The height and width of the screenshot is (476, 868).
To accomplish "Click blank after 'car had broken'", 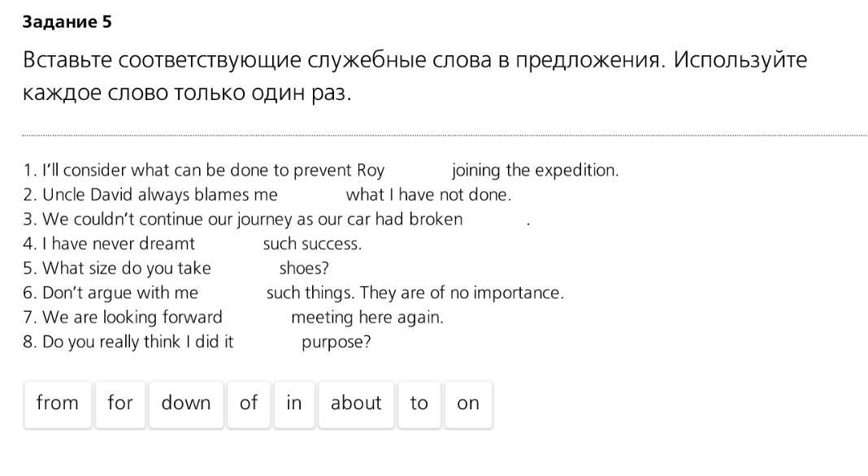I will click(494, 219).
